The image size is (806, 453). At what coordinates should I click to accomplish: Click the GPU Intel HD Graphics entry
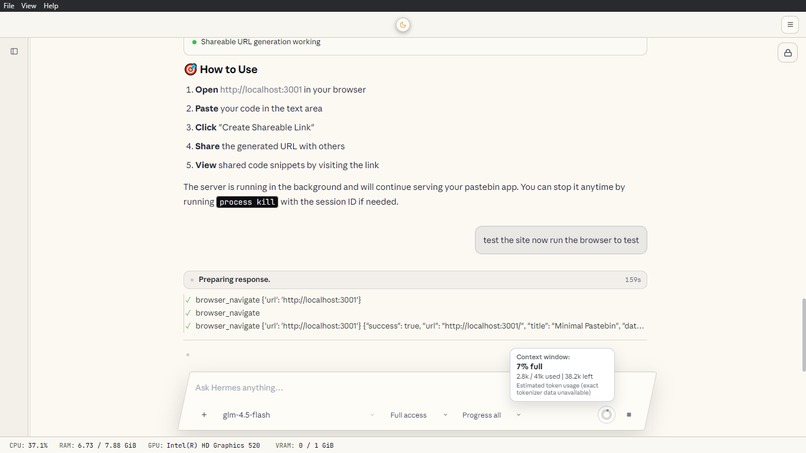pyautogui.click(x=204, y=445)
